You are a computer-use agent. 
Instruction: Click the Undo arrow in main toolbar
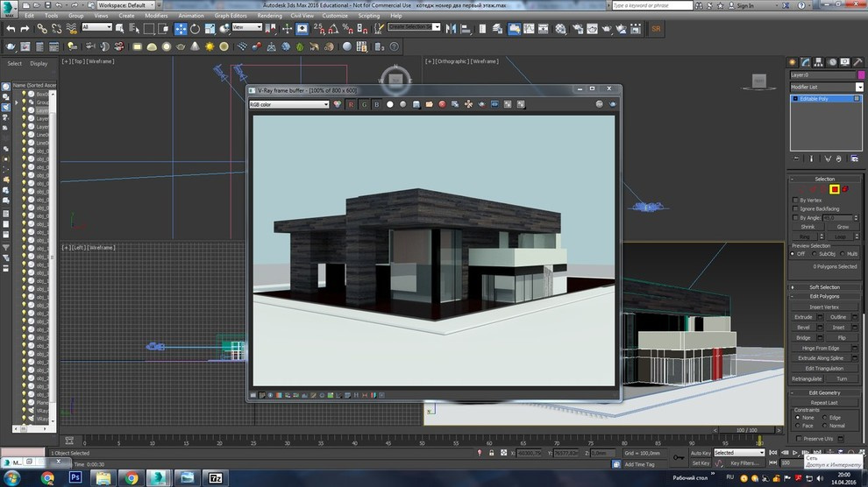[x=11, y=28]
